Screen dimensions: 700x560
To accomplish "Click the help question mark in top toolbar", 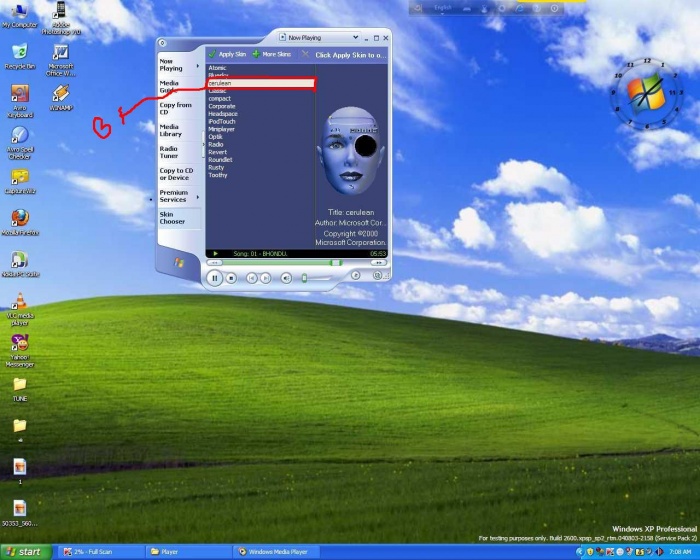I will pyautogui.click(x=537, y=8).
